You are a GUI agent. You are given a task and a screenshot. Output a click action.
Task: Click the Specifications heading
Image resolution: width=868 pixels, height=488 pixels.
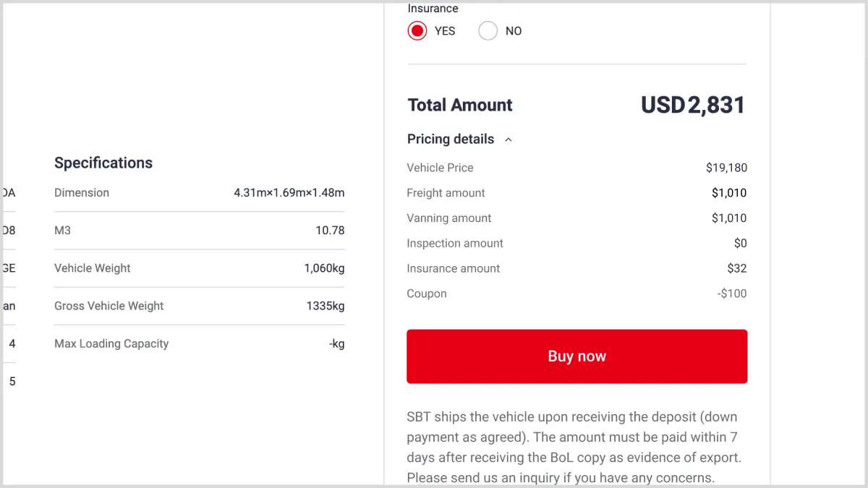(x=103, y=163)
